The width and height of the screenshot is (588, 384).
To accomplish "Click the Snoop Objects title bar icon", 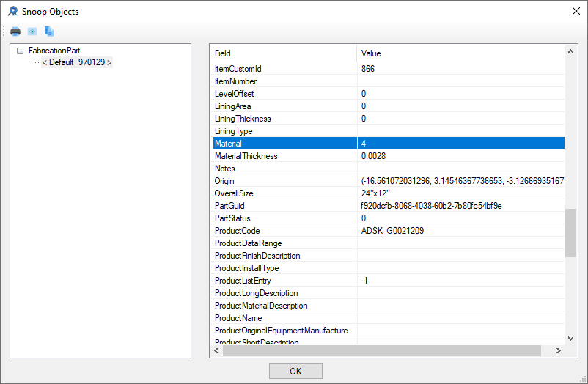I will (x=12, y=12).
